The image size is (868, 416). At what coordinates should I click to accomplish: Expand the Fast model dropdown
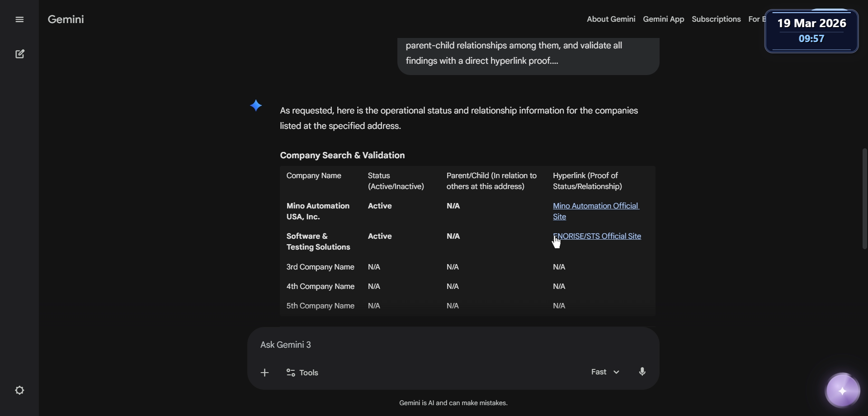(605, 372)
